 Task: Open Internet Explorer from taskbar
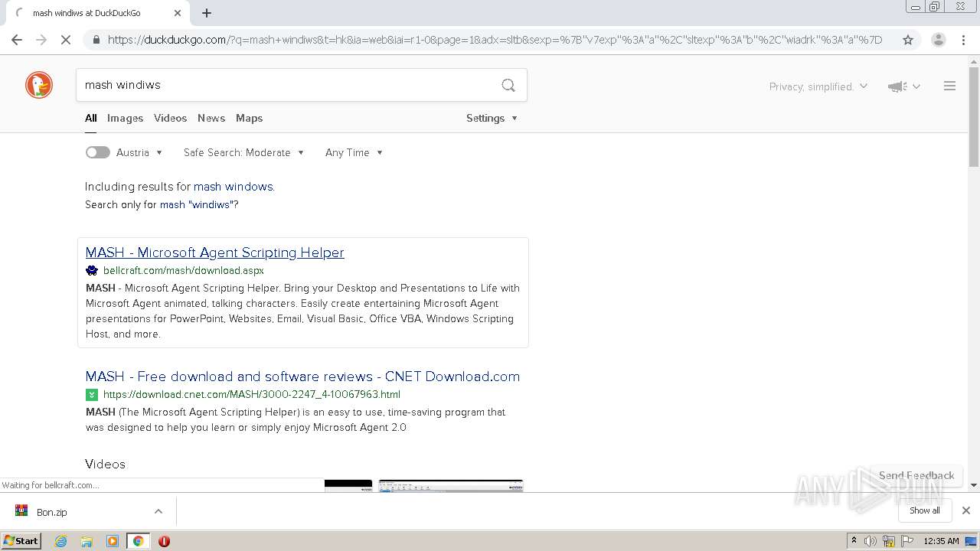coord(61,541)
